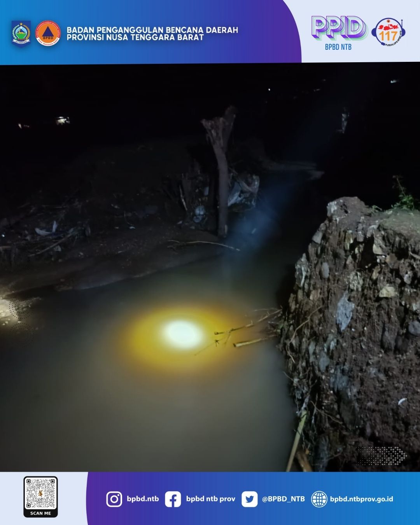Image resolution: width=420 pixels, height=525 pixels.
Task: Visit the bpbd.ntbprov.go.id website address
Action: point(361,499)
